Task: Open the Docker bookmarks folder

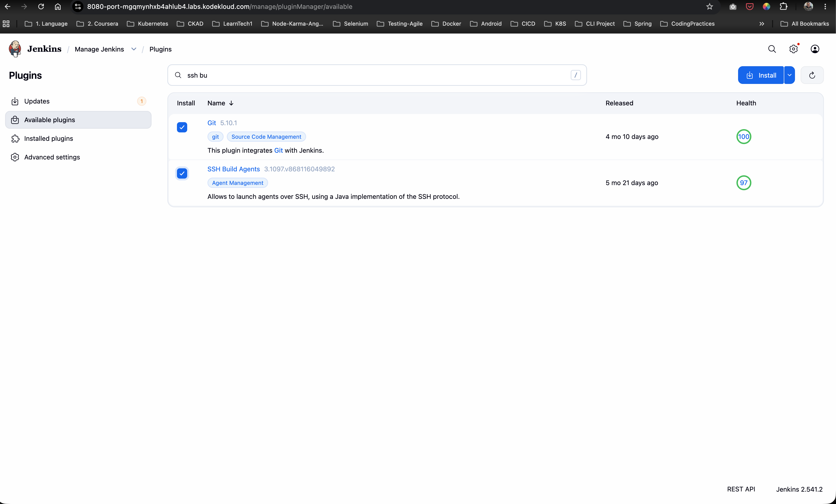Action: pyautogui.click(x=446, y=24)
